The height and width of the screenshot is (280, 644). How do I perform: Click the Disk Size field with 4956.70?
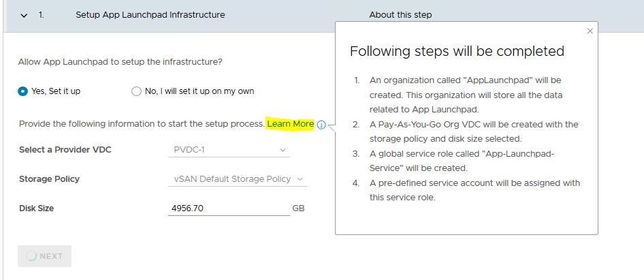tap(228, 208)
